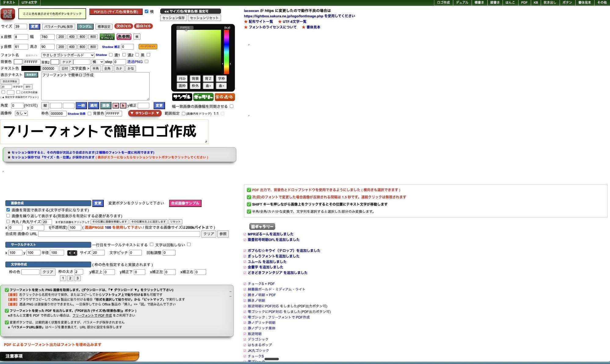Open the はんこ menu in top bar
The width and height of the screenshot is (610, 364).
coord(510,2)
